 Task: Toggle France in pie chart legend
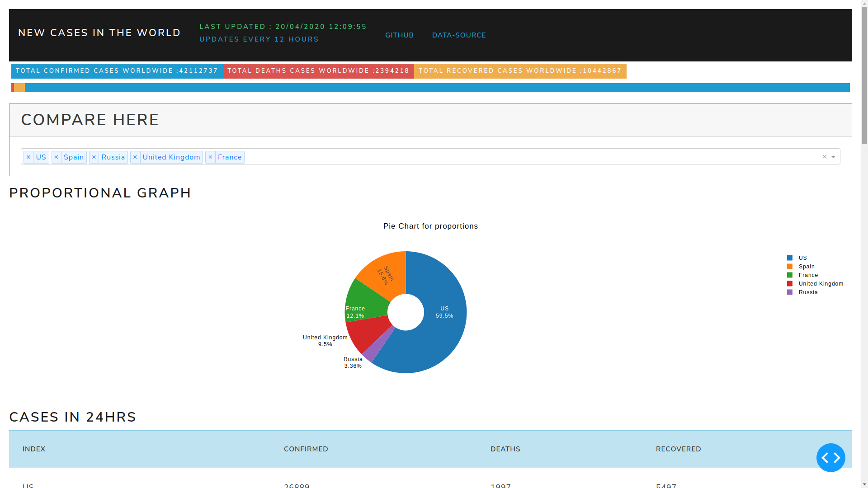(808, 275)
